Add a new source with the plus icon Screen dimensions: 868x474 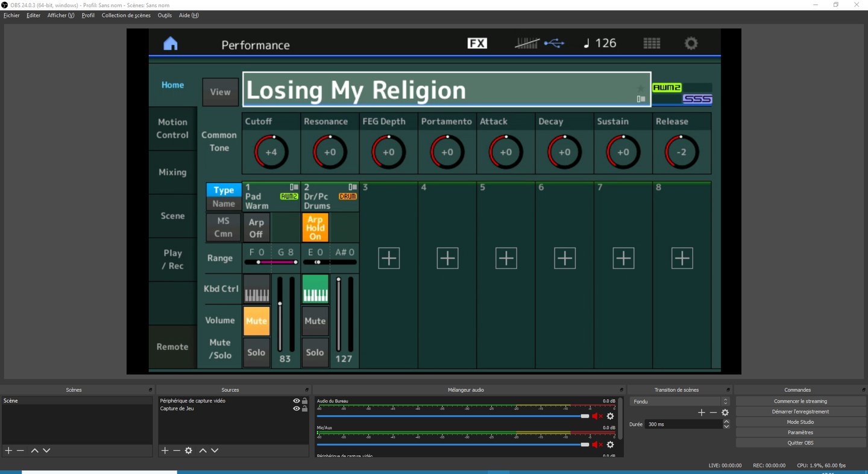[x=165, y=450]
